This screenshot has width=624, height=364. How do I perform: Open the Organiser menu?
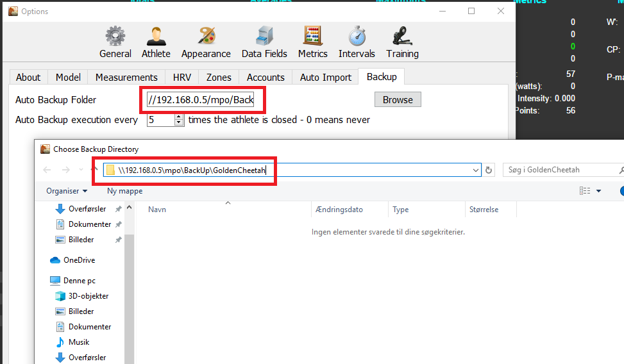67,191
